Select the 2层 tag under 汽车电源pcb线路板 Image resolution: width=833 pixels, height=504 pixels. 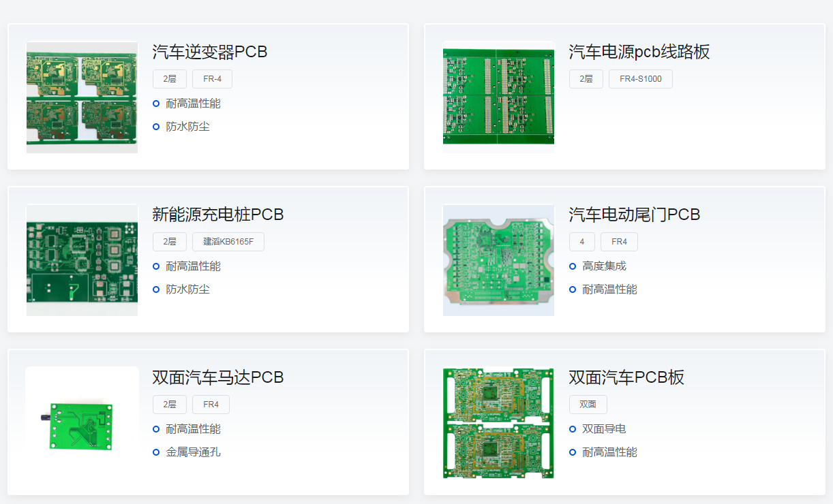586,79
